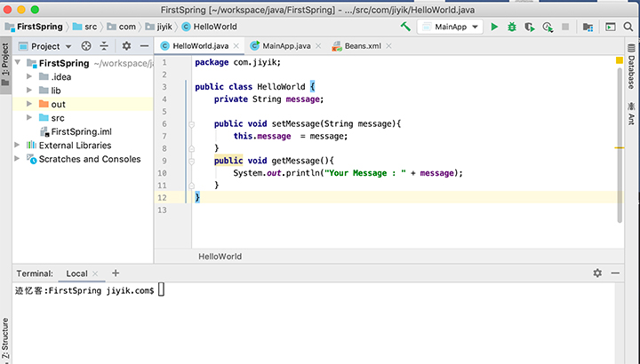
Task: Click the Profiler run icon
Action: [548, 27]
